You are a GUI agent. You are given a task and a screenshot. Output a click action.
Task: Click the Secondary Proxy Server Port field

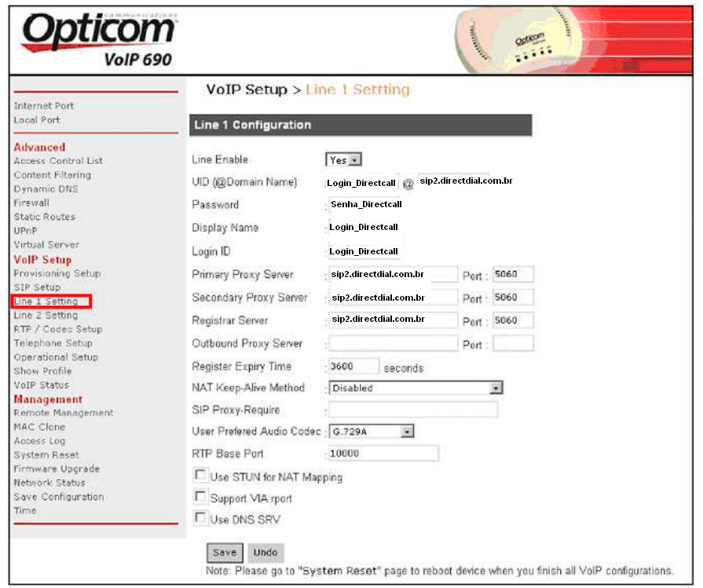tap(513, 297)
